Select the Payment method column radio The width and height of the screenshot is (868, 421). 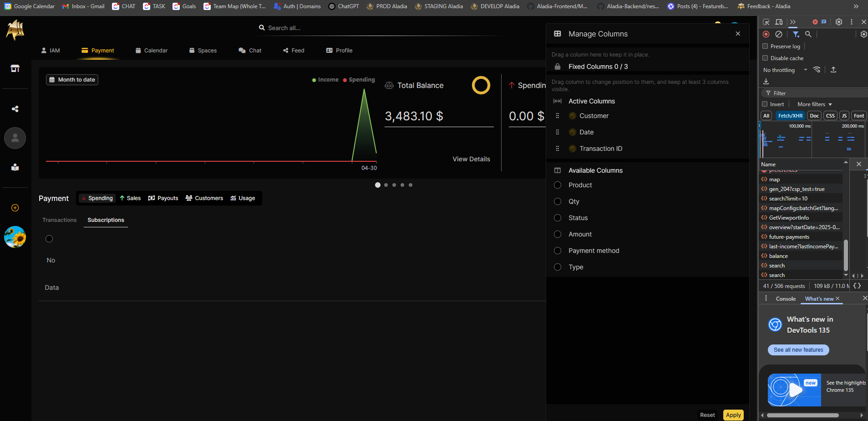[558, 251]
